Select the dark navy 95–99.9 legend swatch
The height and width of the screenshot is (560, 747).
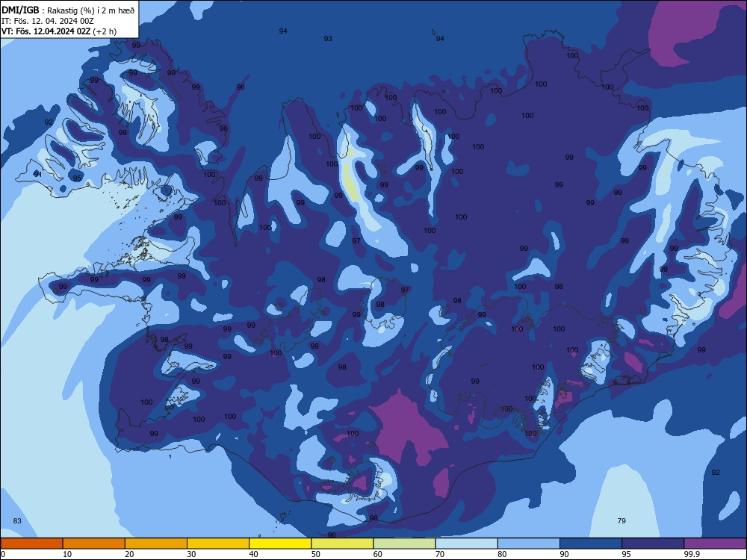coord(653,544)
